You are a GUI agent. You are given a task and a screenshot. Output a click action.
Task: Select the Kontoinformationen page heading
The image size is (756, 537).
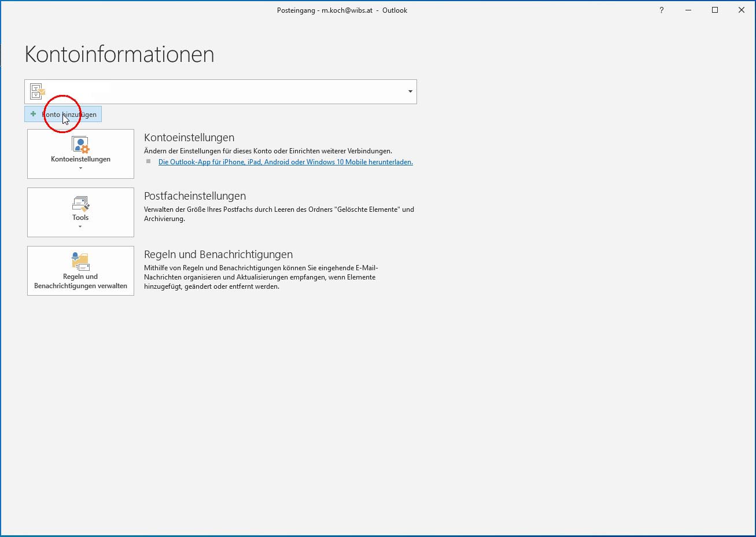tap(119, 54)
